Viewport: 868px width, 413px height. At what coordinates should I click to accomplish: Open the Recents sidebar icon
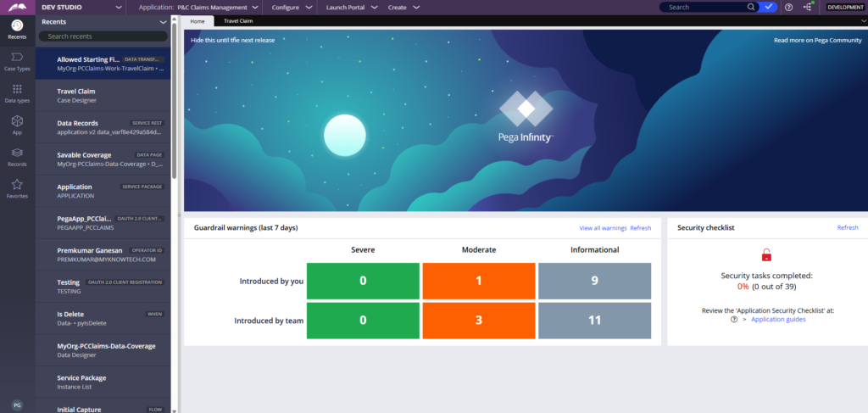click(17, 30)
